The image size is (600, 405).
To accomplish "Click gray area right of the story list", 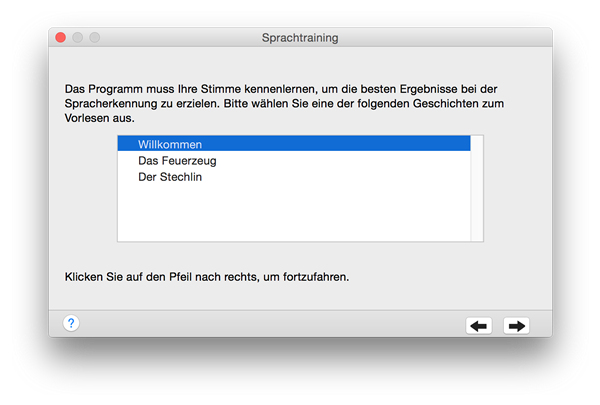I will (517, 188).
